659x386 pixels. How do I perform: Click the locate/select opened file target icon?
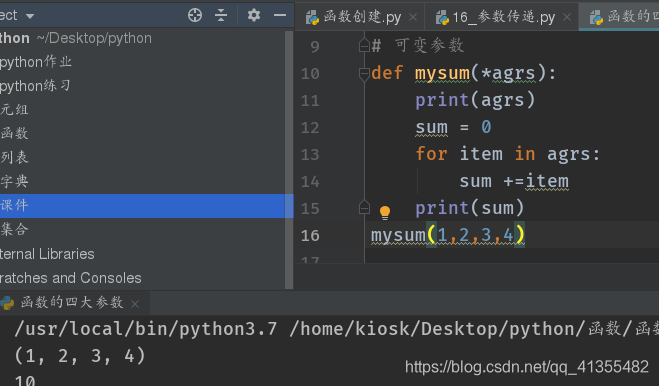tap(195, 15)
